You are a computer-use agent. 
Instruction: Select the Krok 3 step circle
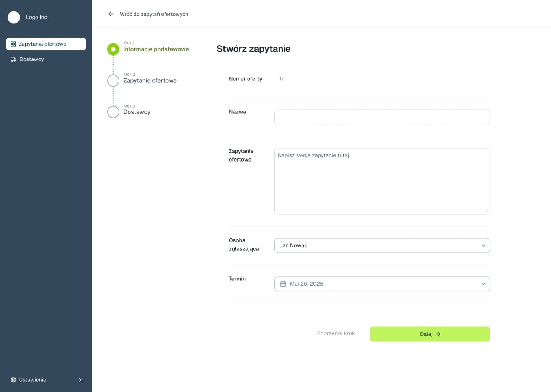click(113, 112)
